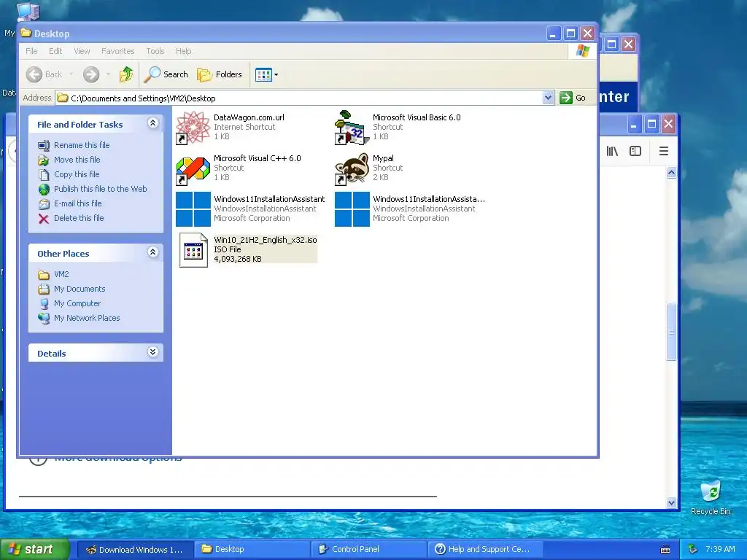The image size is (747, 560).
Task: Select the Win10_21H2_English_x32.iso file icon
Action: click(193, 250)
